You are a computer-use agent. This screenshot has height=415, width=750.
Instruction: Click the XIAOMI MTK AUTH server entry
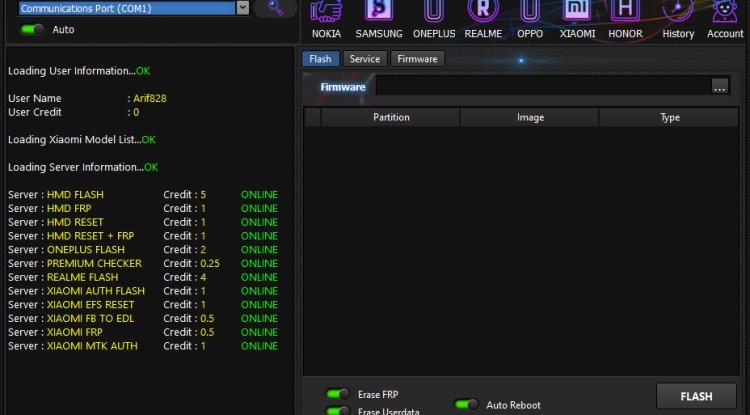pyautogui.click(x=92, y=346)
